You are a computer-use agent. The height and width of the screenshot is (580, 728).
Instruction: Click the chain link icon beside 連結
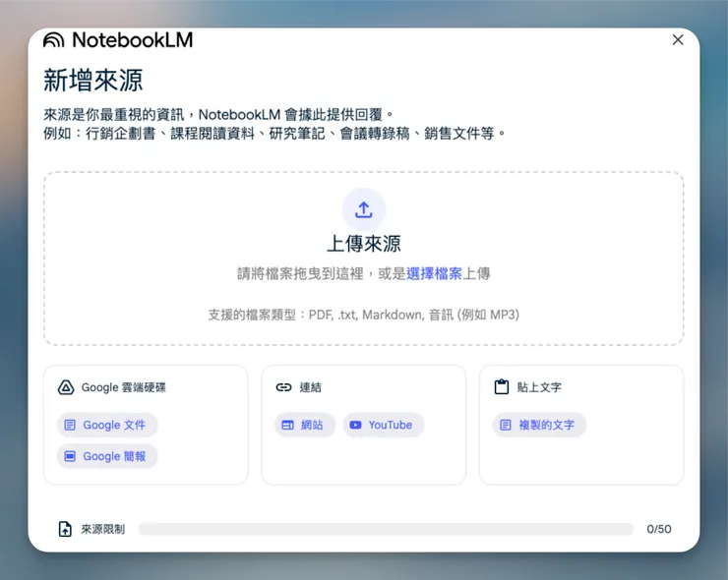click(283, 387)
